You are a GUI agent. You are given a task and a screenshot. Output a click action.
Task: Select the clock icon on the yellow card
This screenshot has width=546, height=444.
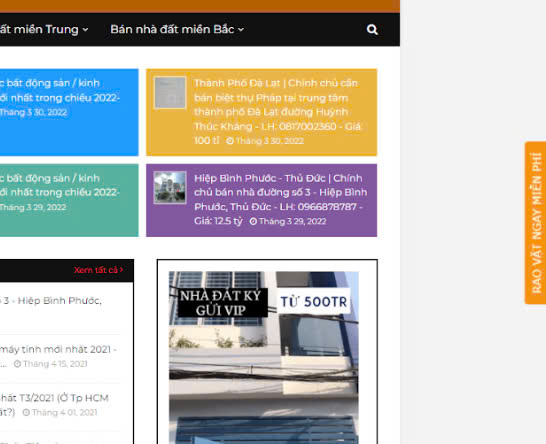(230, 141)
